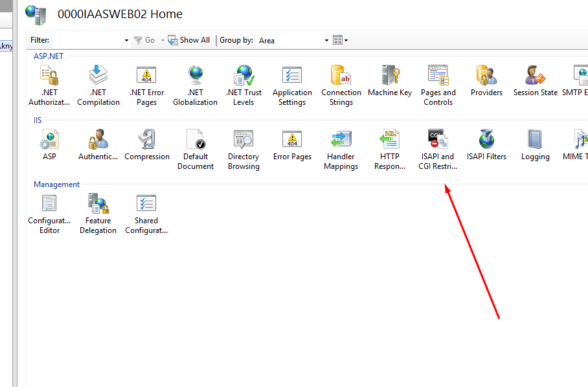Open Directory Browsing feature
Viewport: 588px width, 387px height.
[243, 149]
